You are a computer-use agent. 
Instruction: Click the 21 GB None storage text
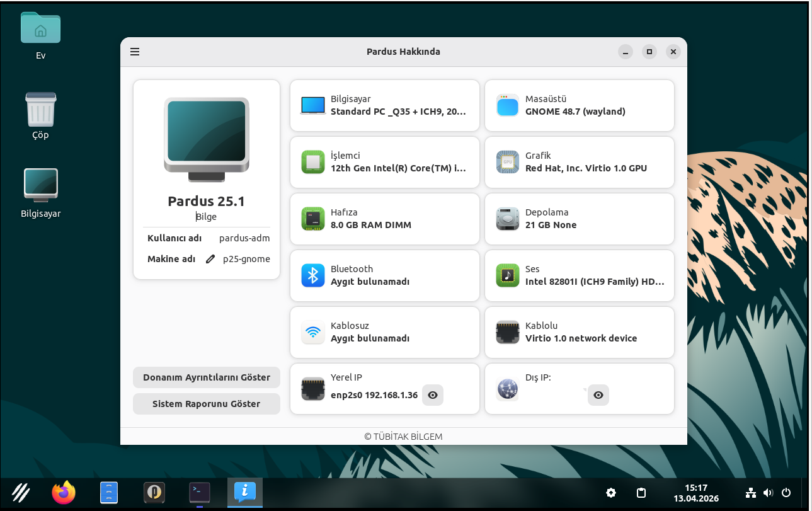(x=551, y=225)
